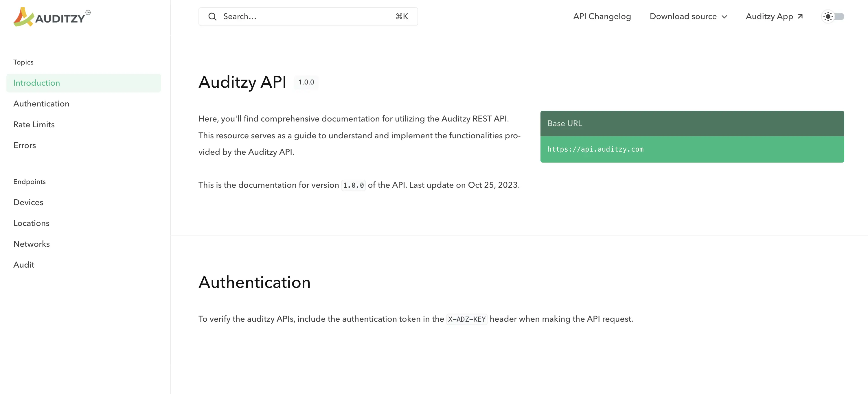Image resolution: width=868 pixels, height=394 pixels.
Task: Click the Base URL panel header
Action: 692,124
